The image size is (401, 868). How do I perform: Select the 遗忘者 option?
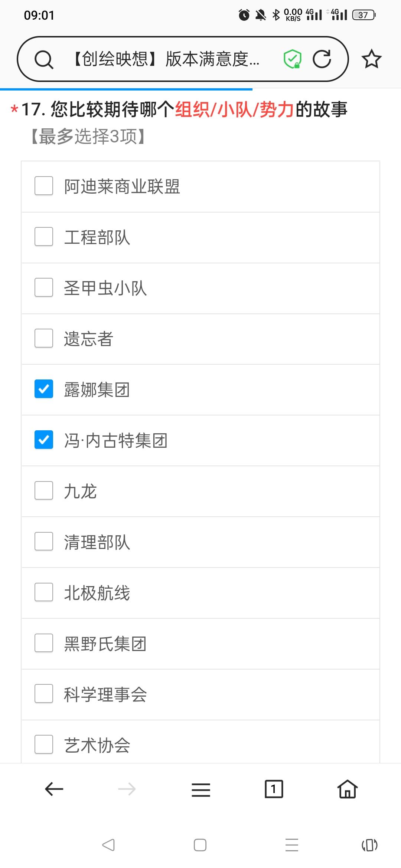[200, 339]
